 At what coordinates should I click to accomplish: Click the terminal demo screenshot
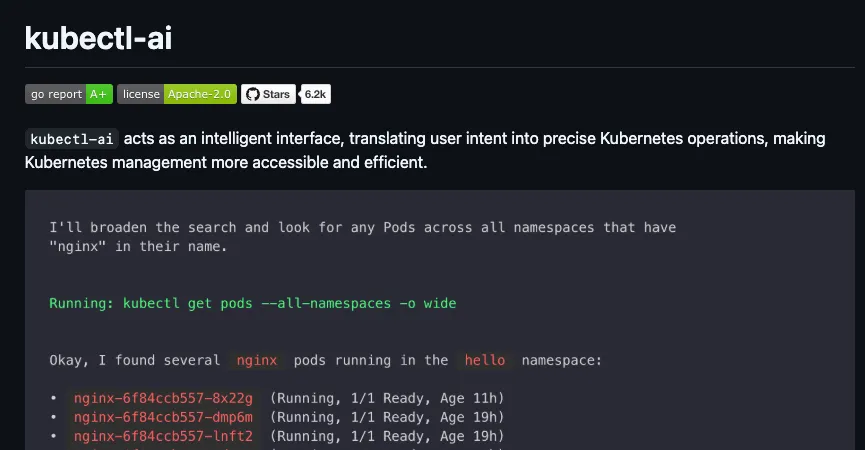point(440,320)
